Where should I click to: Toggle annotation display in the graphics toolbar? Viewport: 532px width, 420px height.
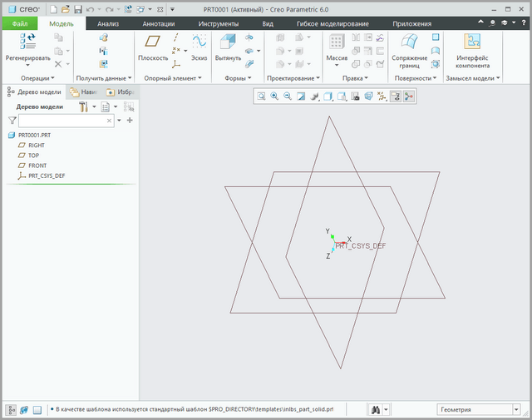click(396, 96)
